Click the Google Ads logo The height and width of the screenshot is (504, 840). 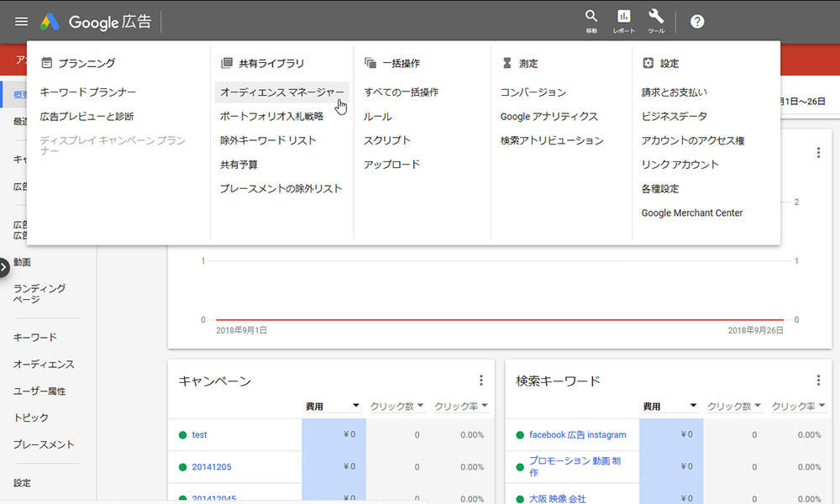pos(50,22)
